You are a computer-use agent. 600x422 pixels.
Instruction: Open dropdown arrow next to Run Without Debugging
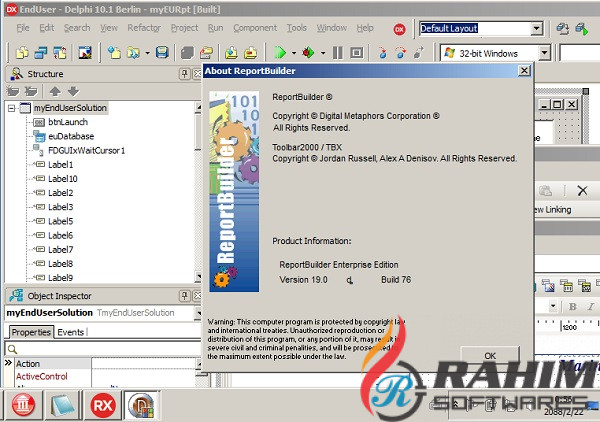point(323,53)
